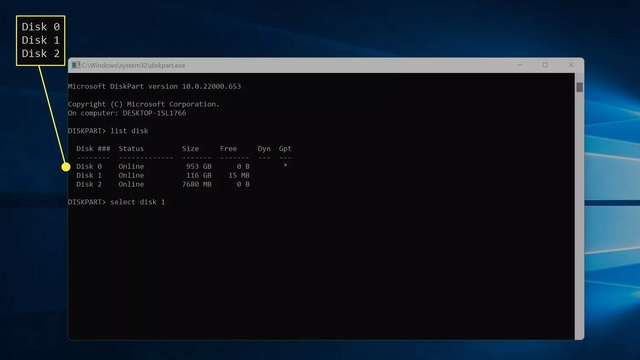
Task: Click the 'select disk 1' command line
Action: click(x=116, y=202)
